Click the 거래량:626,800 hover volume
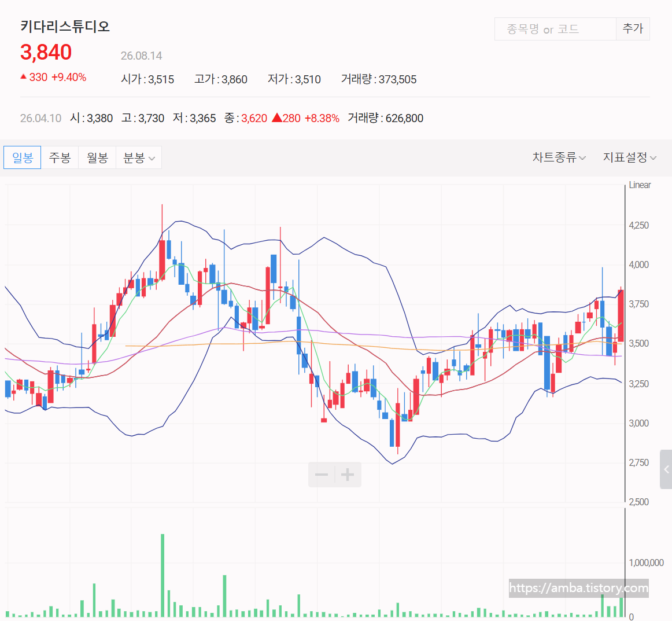The image size is (672, 621). click(385, 118)
